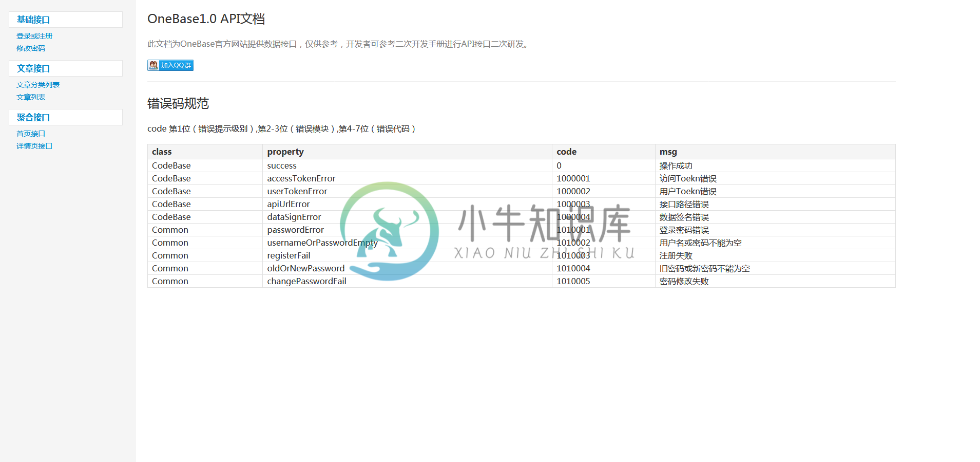Click the 注册失败 message cell

[x=775, y=255]
